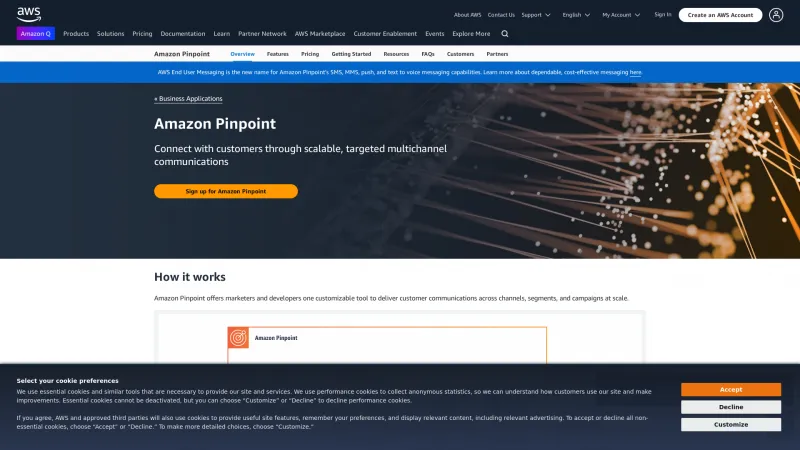Select the Pricing tab under Amazon Pinpoint
The image size is (800, 450).
(x=310, y=54)
